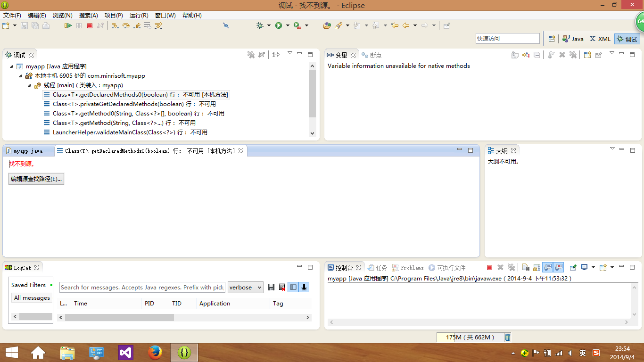Image resolution: width=644 pixels, height=362 pixels.
Task: Click the Open Perspective icon
Action: (x=552, y=39)
